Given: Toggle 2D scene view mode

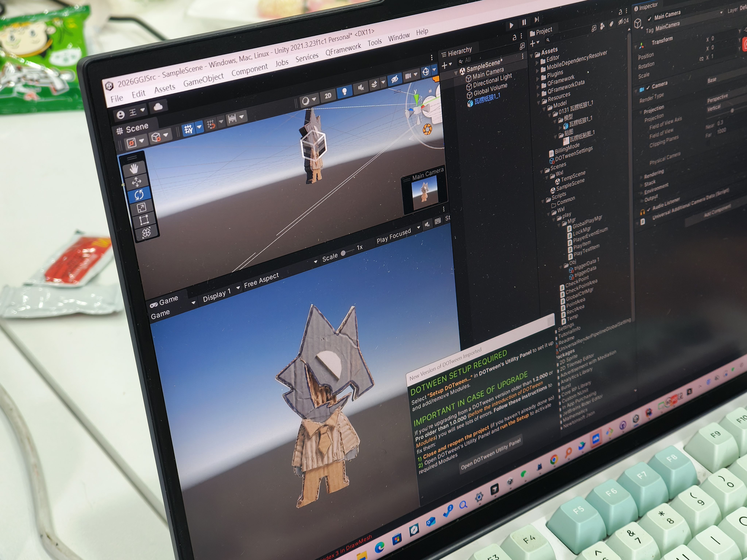Looking at the screenshot, I should click(328, 96).
